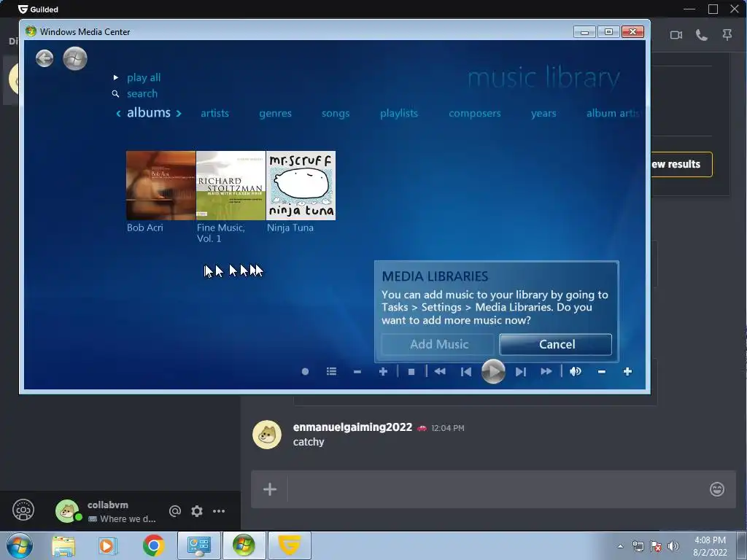The width and height of the screenshot is (747, 560).
Task: Open more options ellipsis beside collabvm
Action: [219, 511]
